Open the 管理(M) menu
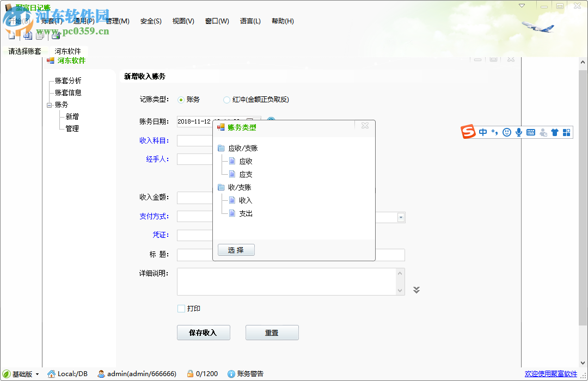The width and height of the screenshot is (588, 381). click(117, 21)
